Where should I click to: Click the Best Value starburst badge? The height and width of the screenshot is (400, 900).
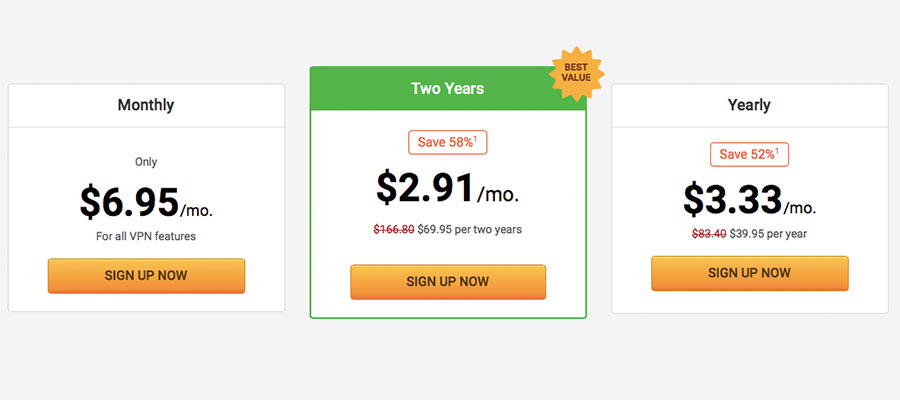click(x=576, y=73)
